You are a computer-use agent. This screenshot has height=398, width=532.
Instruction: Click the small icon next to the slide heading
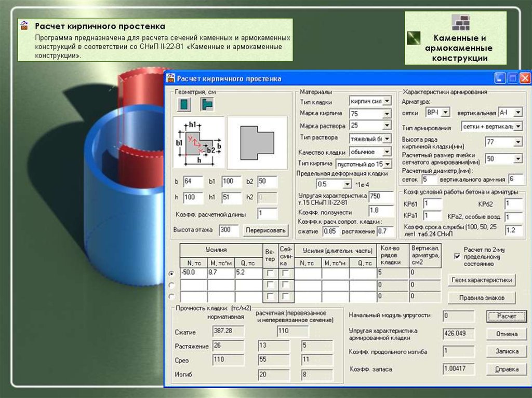[24, 25]
